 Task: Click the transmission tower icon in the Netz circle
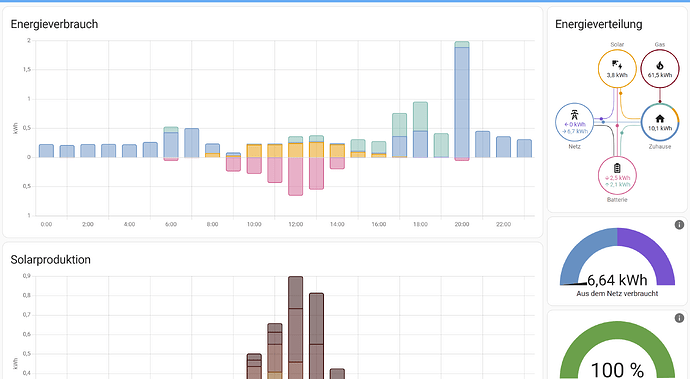[x=574, y=115]
